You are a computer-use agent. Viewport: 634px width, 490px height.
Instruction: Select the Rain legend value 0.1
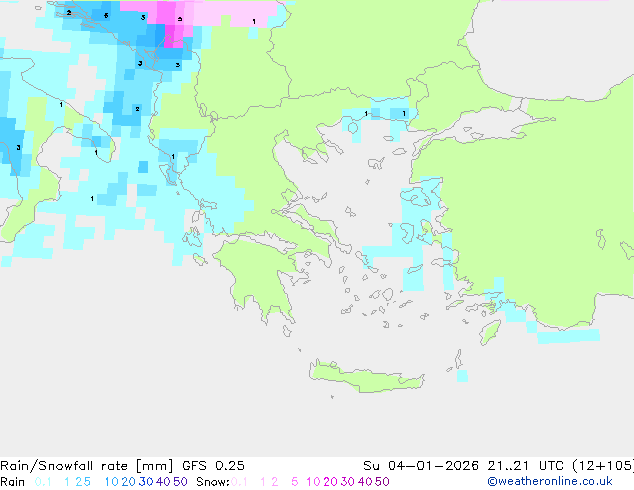click(x=43, y=482)
